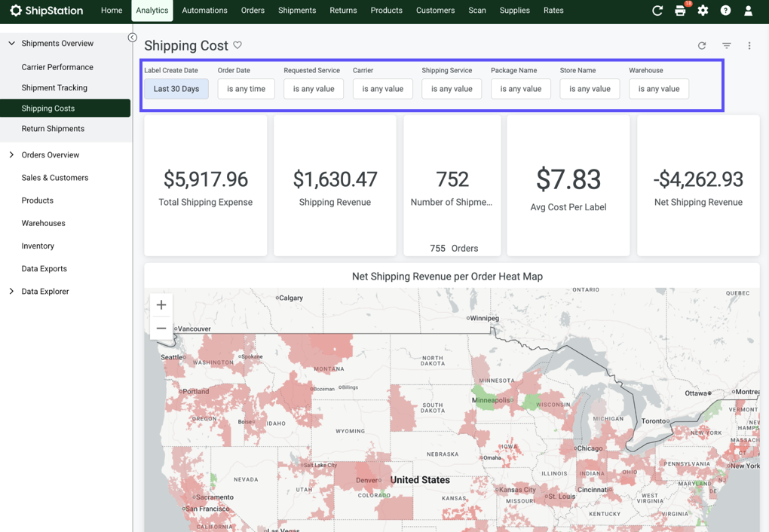Click Denver on the heat map
The width and height of the screenshot is (769, 532).
point(369,480)
